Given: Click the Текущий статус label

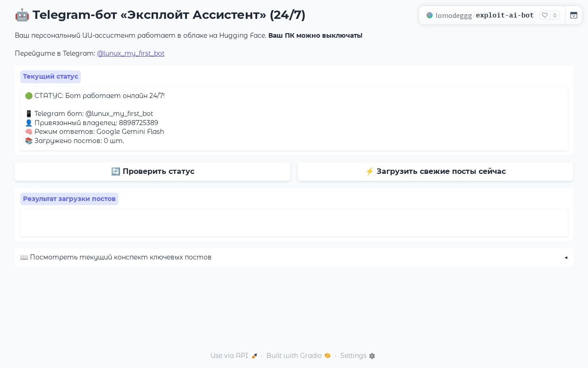Looking at the screenshot, I should pyautogui.click(x=51, y=77).
